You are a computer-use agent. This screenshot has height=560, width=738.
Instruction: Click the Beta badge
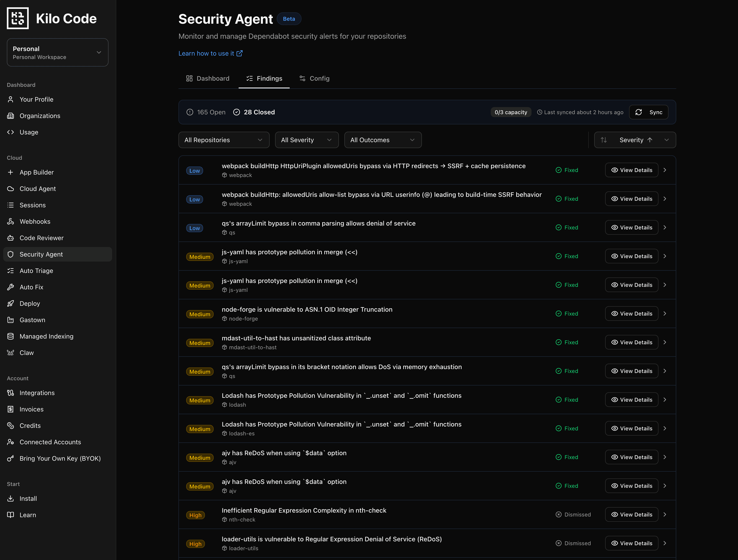pos(289,19)
